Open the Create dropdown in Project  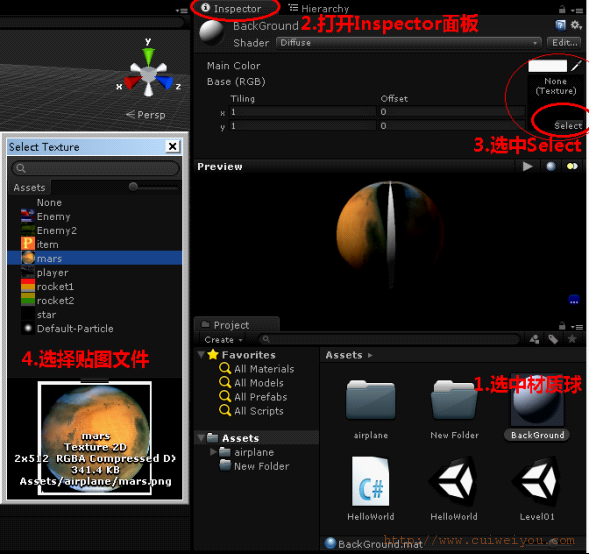pyautogui.click(x=223, y=340)
